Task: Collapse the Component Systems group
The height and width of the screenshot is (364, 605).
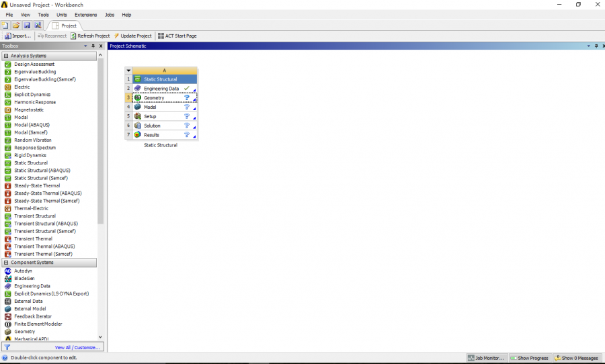Action: pyautogui.click(x=6, y=263)
